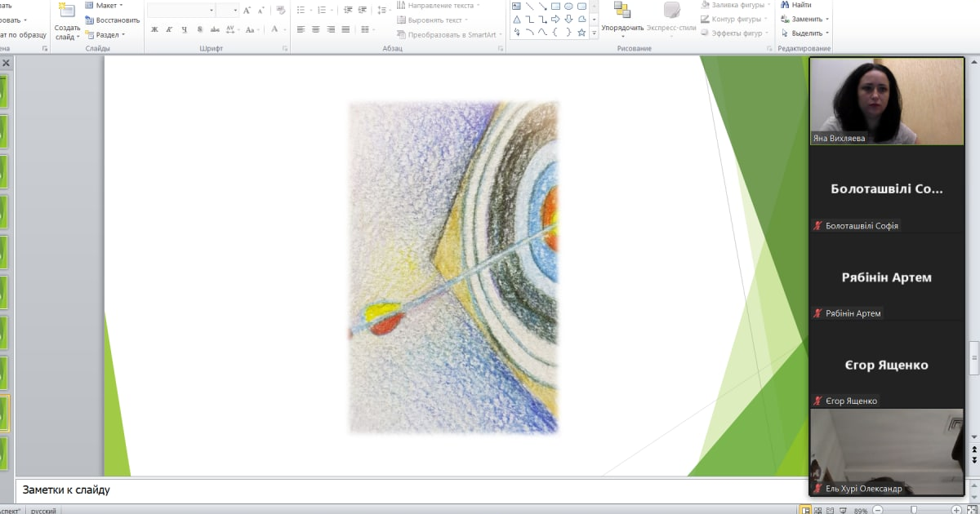Increase font size with the large A
Image resolution: width=980 pixels, height=514 pixels.
click(x=247, y=11)
